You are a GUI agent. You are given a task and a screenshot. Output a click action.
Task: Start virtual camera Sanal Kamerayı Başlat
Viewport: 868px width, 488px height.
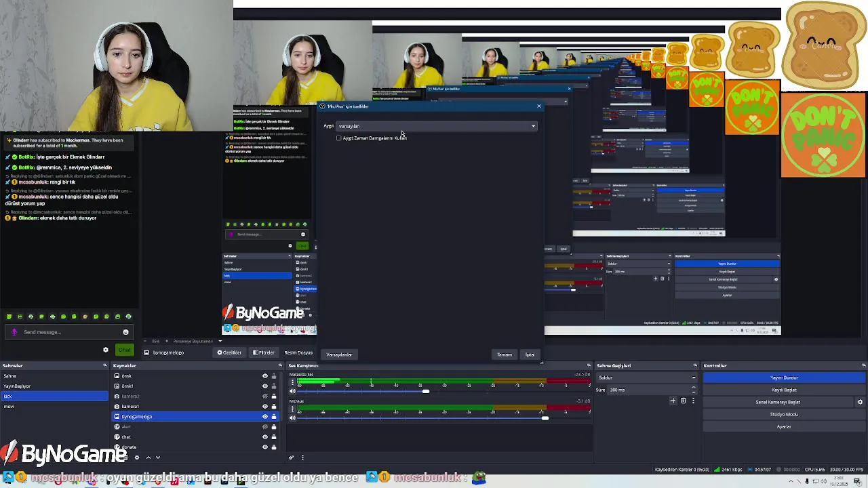[778, 402]
